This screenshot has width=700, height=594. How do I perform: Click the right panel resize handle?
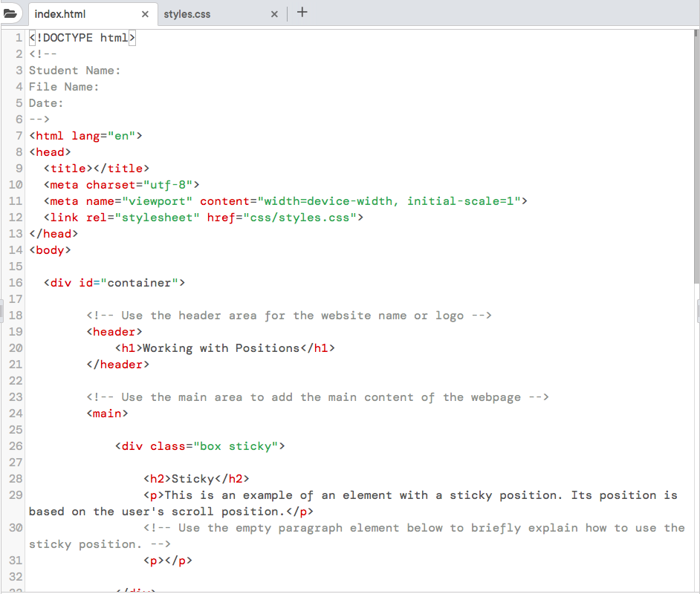[698, 311]
